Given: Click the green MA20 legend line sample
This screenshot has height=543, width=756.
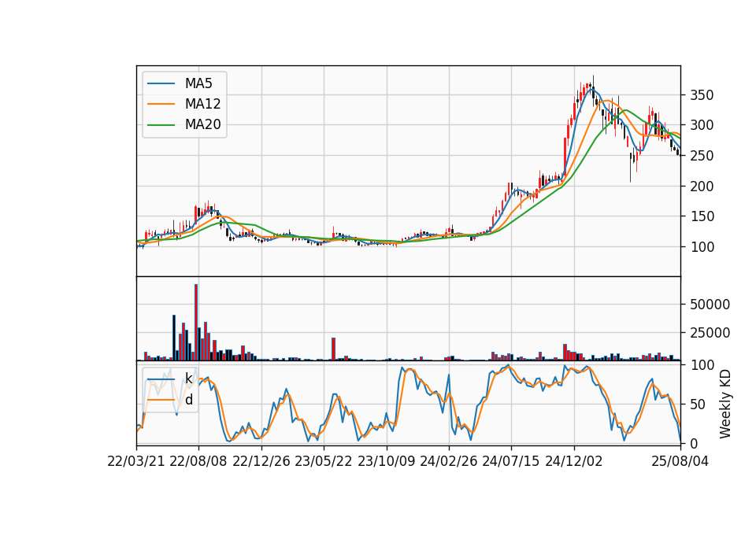Looking at the screenshot, I should click(x=161, y=125).
